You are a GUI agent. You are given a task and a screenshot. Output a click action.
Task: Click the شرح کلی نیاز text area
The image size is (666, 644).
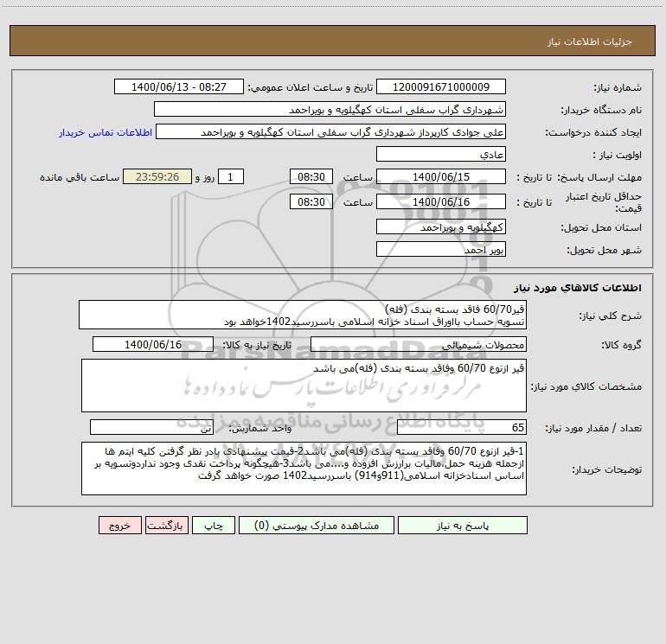[303, 315]
